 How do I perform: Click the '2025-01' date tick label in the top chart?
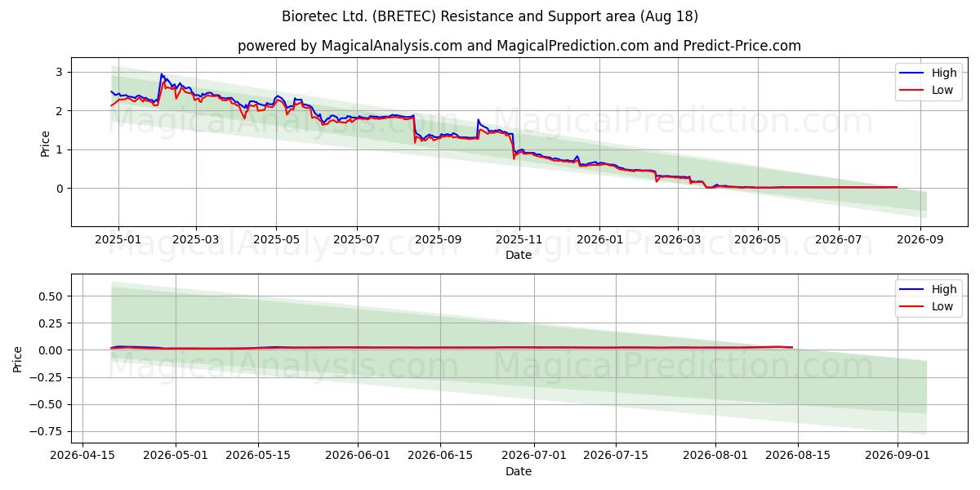coord(118,240)
